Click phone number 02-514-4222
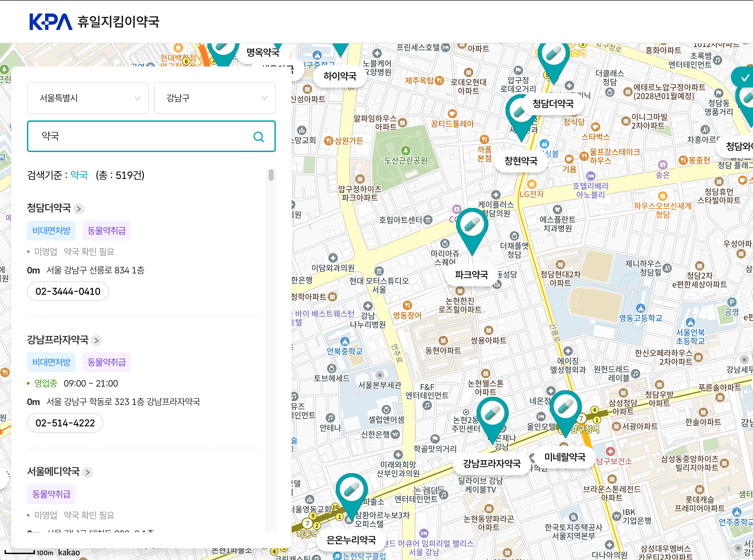 click(65, 423)
